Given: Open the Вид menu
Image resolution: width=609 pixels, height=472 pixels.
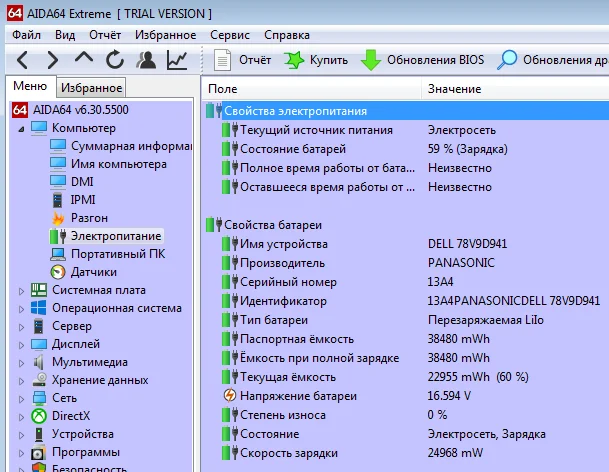Looking at the screenshot, I should (x=65, y=35).
